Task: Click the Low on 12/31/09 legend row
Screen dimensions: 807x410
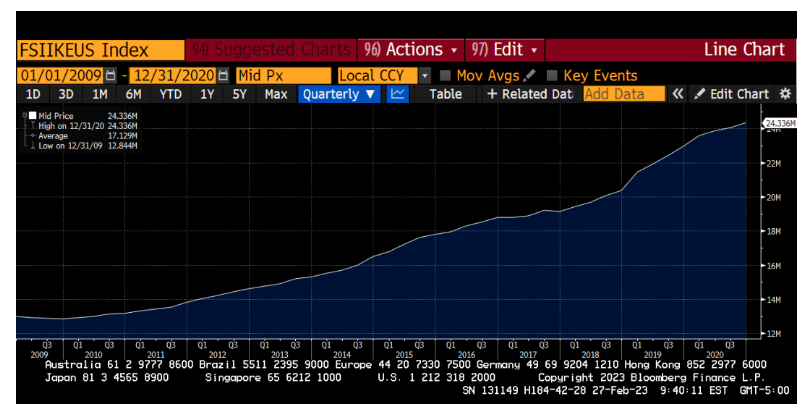Action: tap(82, 146)
